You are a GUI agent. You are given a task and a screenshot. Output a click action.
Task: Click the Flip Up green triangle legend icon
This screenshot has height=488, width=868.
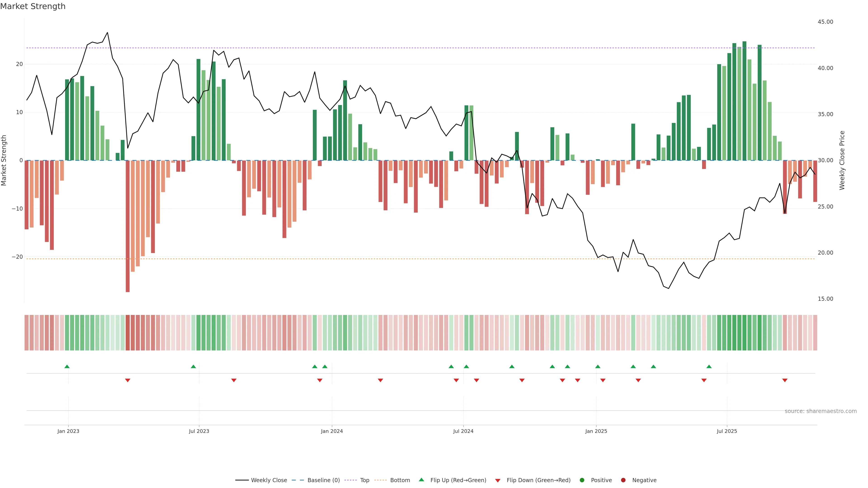pos(421,480)
